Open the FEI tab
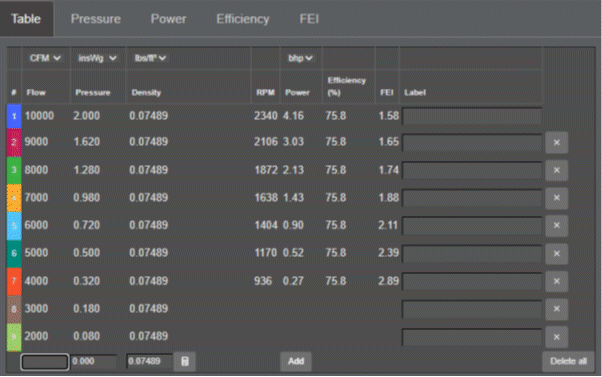 [x=309, y=19]
